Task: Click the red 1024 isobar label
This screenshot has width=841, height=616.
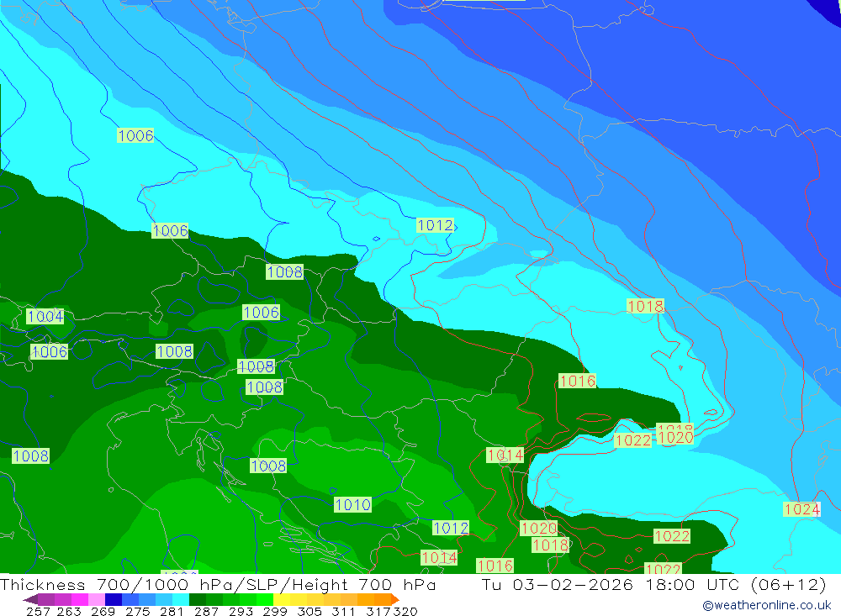Action: tap(801, 508)
